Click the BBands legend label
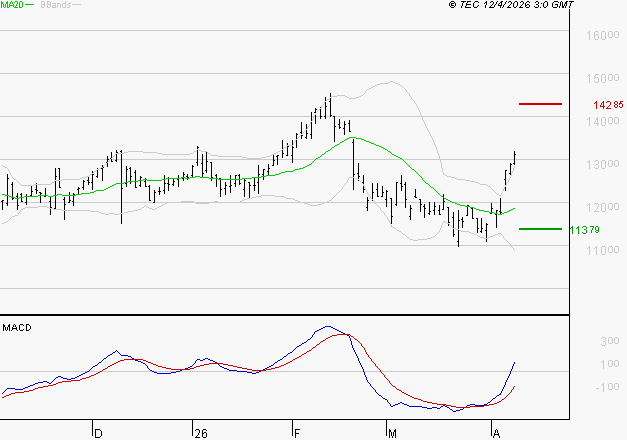Image resolution: width=627 pixels, height=440 pixels. pos(56,5)
